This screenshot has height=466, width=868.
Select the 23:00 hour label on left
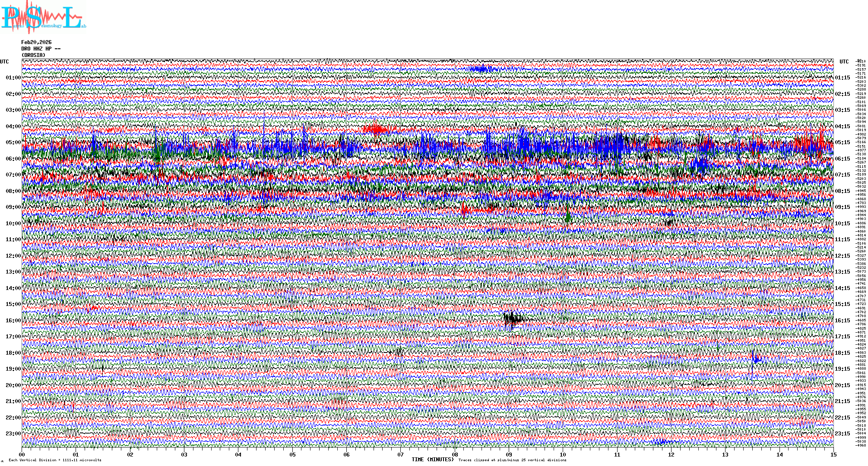tap(13, 434)
